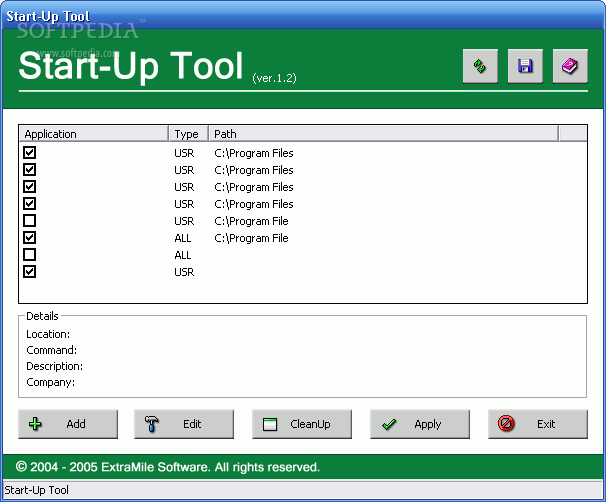The height and width of the screenshot is (502, 606).
Task: Sort by the Path column header
Action: point(384,134)
